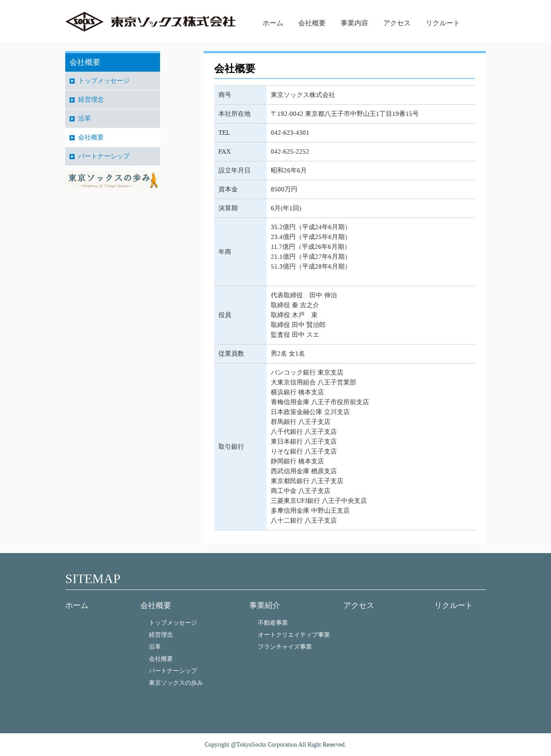
Task: Go to 事業紹介 in the sitemap
Action: point(264,605)
